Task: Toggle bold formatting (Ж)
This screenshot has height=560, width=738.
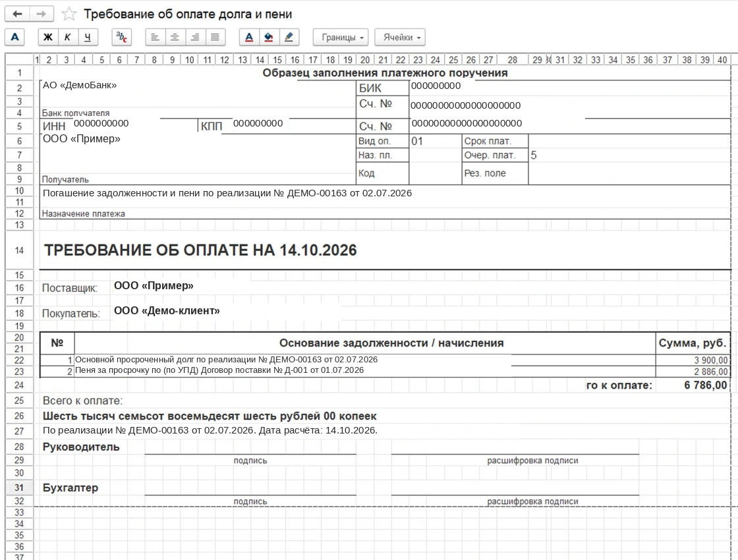Action: pyautogui.click(x=48, y=37)
